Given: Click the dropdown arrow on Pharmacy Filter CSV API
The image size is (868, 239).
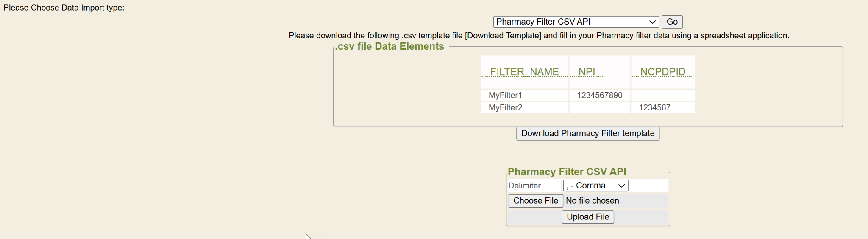Looking at the screenshot, I should pos(652,22).
